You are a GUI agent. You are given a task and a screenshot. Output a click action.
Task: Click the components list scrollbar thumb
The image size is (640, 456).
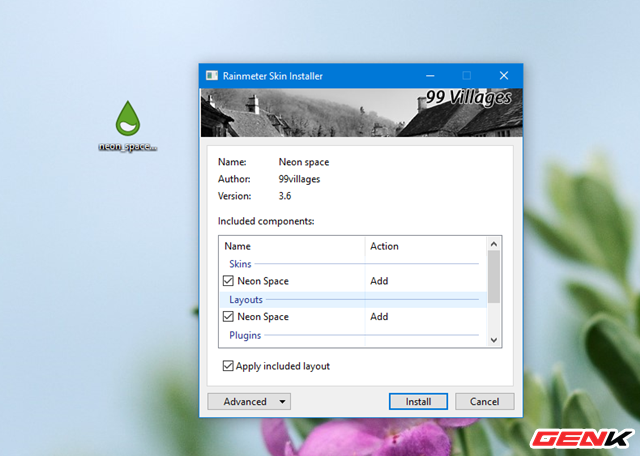click(x=494, y=277)
